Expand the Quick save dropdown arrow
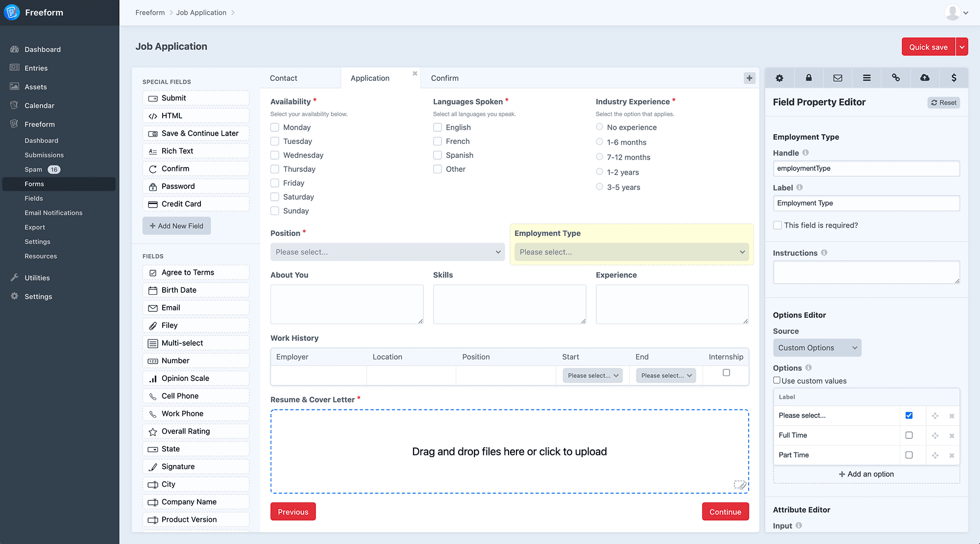Screen dimensions: 980x544 coord(962,47)
